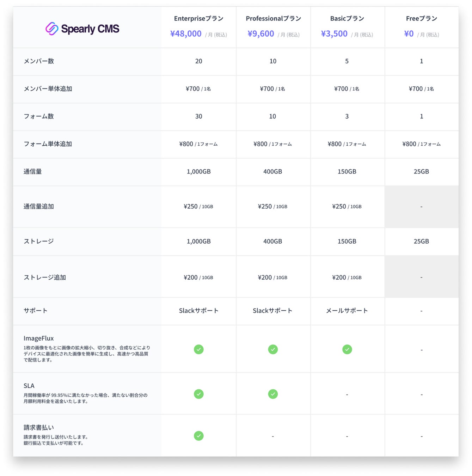Click Free plan ¥700 member add-on price
Screen dimensions: 472x476
(422, 89)
